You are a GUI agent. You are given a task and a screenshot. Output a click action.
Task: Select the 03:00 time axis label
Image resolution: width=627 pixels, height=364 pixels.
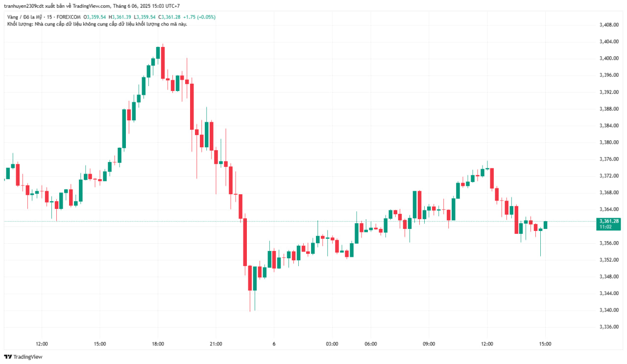332,344
